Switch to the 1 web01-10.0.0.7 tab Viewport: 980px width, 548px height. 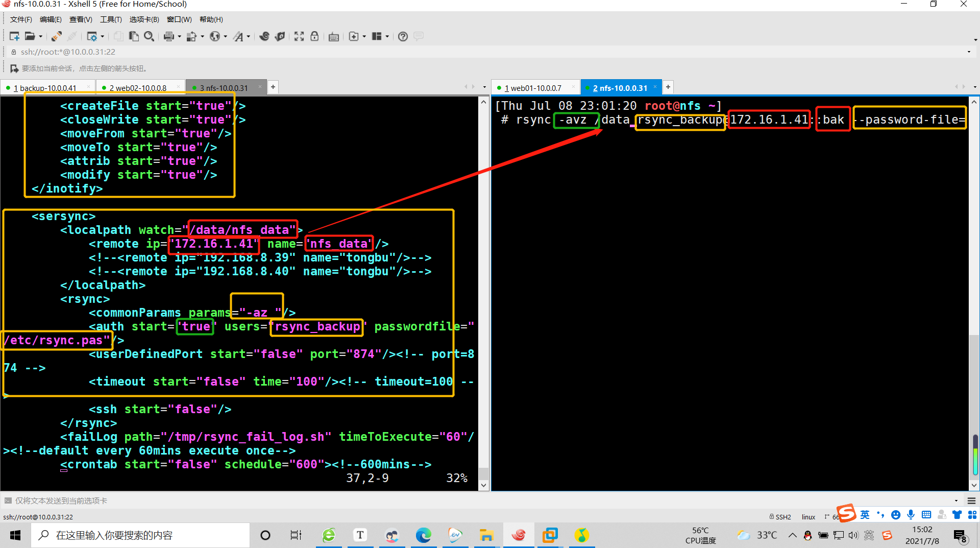[x=535, y=87]
